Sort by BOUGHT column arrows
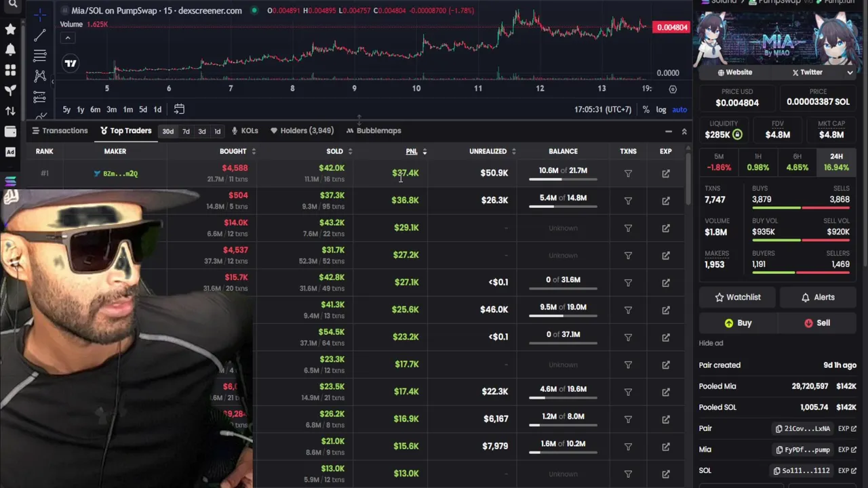The width and height of the screenshot is (868, 488). tap(254, 151)
